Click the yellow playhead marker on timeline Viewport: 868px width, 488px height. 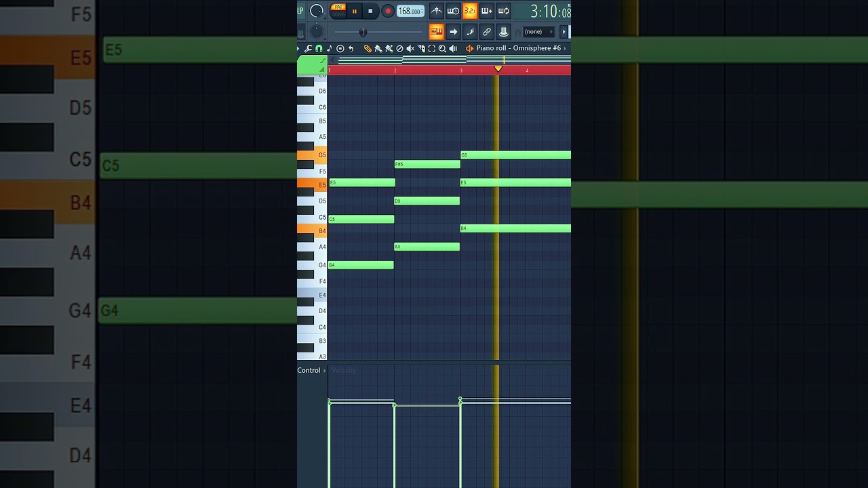pos(498,68)
